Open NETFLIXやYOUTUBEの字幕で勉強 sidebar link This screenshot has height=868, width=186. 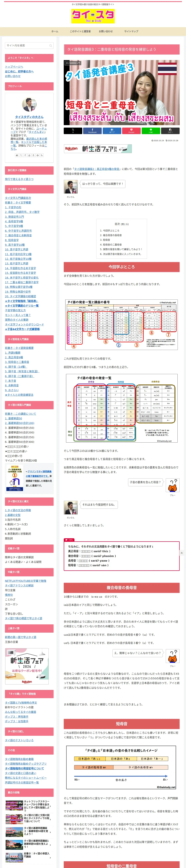(x=26, y=581)
